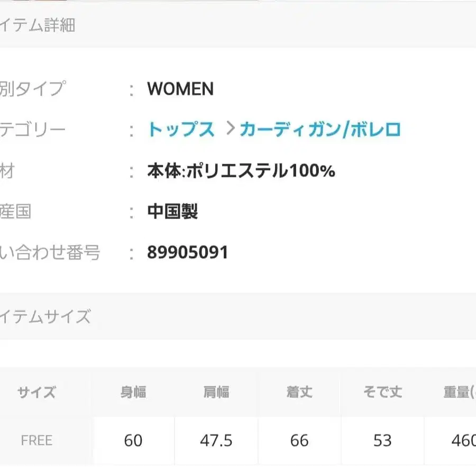Click the サイズ column header

pyautogui.click(x=36, y=393)
